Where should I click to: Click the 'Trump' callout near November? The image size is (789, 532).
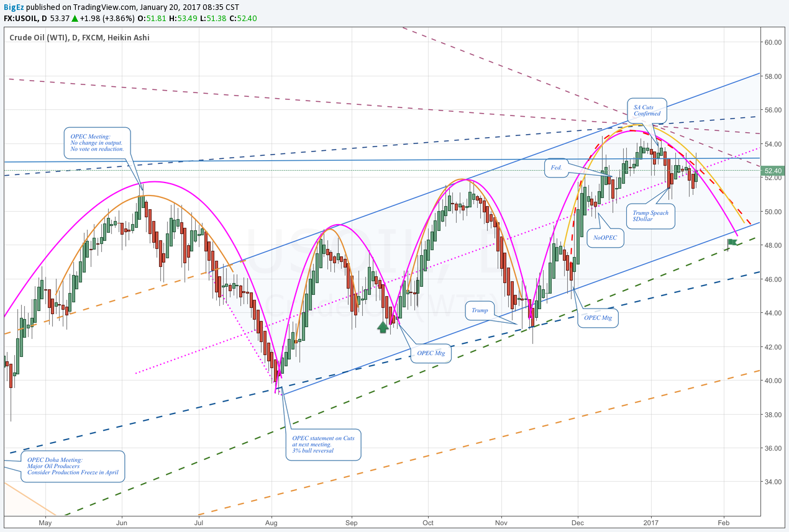(480, 310)
